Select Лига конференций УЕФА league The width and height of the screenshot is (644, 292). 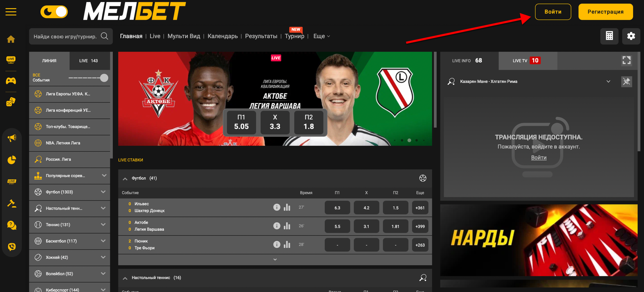[x=70, y=110]
